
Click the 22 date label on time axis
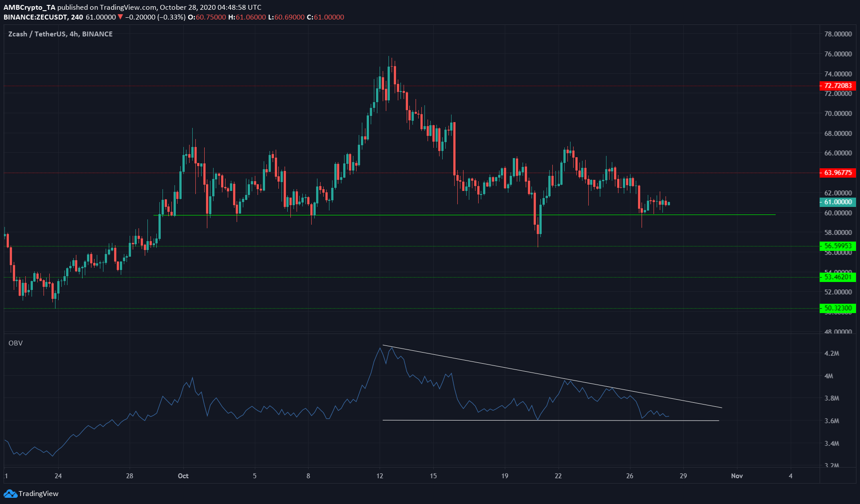pos(558,476)
